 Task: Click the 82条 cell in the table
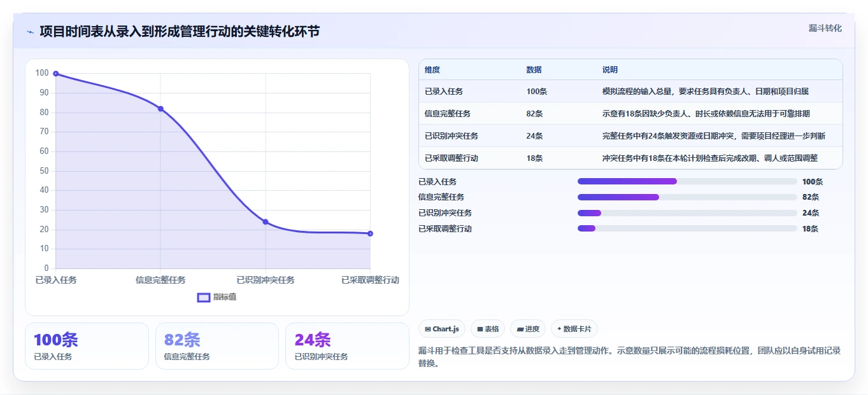pyautogui.click(x=535, y=114)
